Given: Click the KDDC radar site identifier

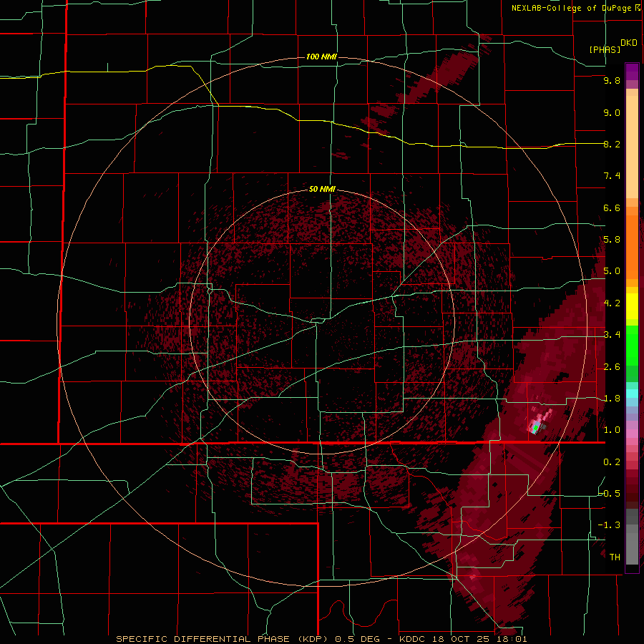Looking at the screenshot, I should pyautogui.click(x=413, y=639).
